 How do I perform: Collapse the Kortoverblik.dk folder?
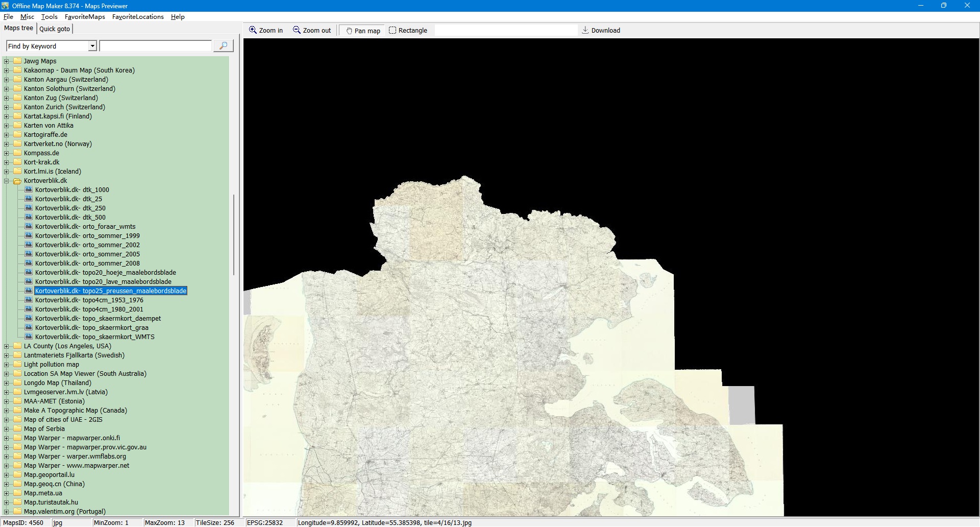click(x=7, y=181)
